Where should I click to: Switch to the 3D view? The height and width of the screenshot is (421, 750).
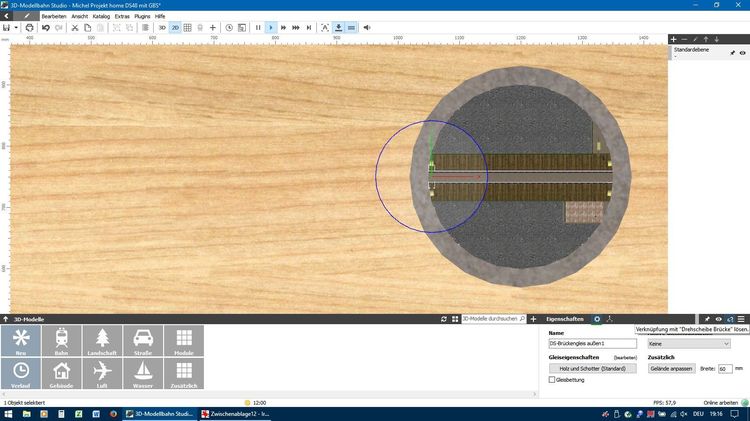click(x=162, y=28)
